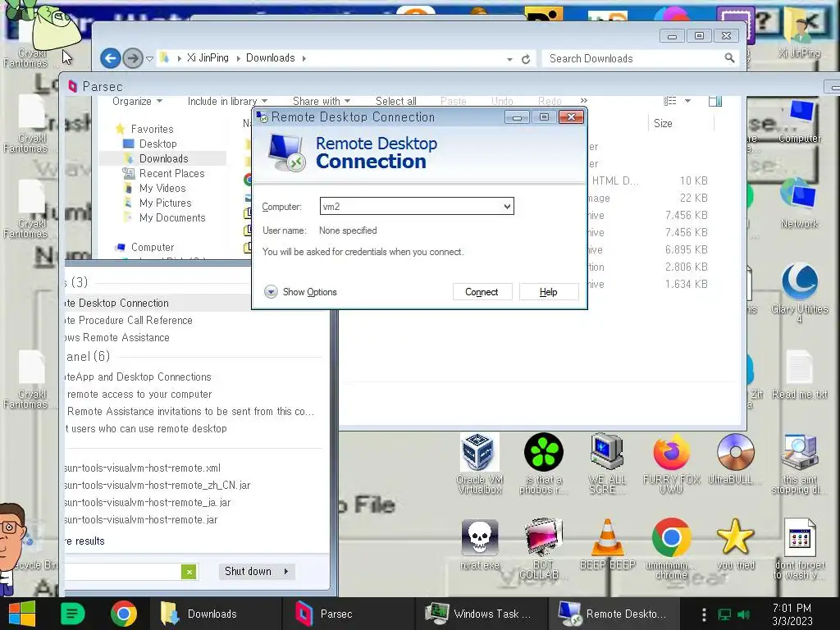Open BEEP BEEP VLC cone icon
This screenshot has height=630, width=840.
point(607,544)
